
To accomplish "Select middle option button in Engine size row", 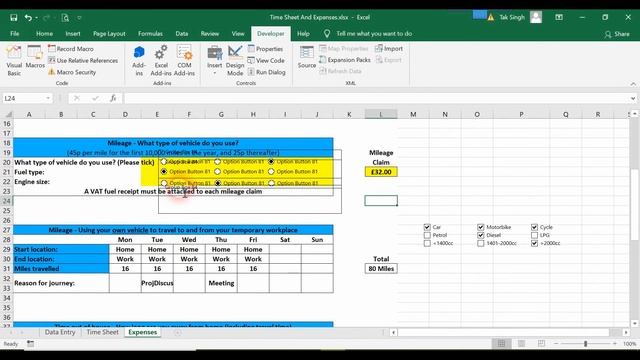I will (x=218, y=183).
